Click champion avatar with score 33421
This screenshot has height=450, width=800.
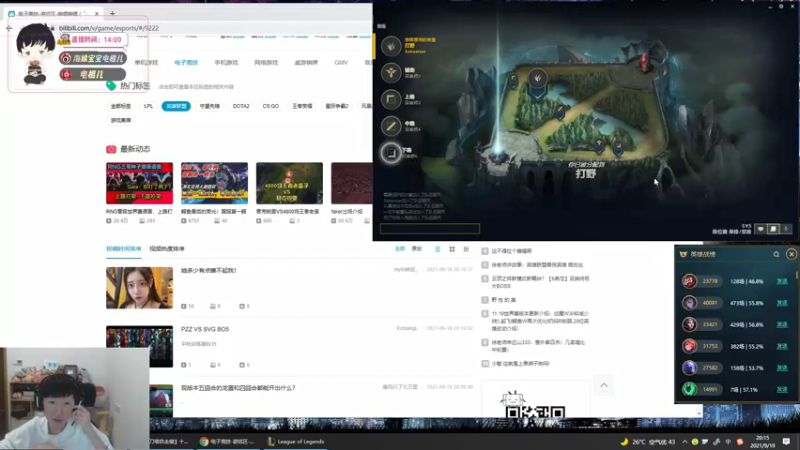[x=690, y=324]
